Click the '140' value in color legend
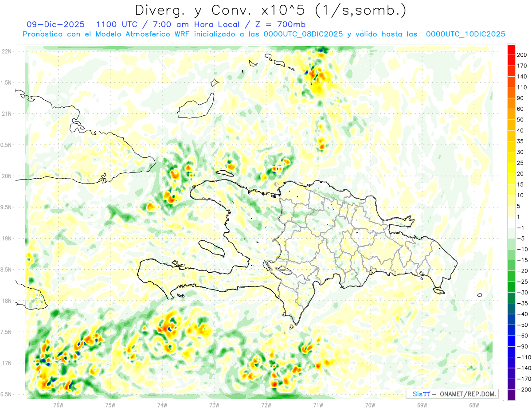This screenshot has height=411, width=532. 522,76
